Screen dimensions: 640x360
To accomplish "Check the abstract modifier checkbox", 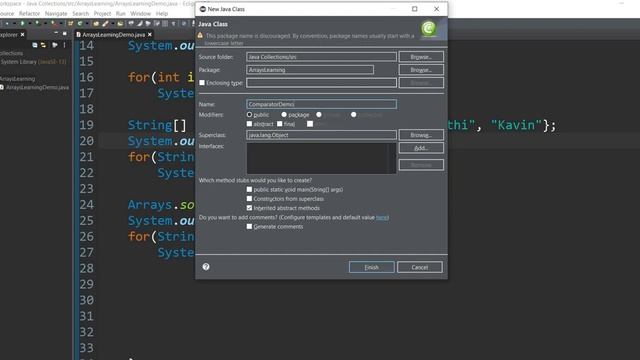I will click(249, 124).
